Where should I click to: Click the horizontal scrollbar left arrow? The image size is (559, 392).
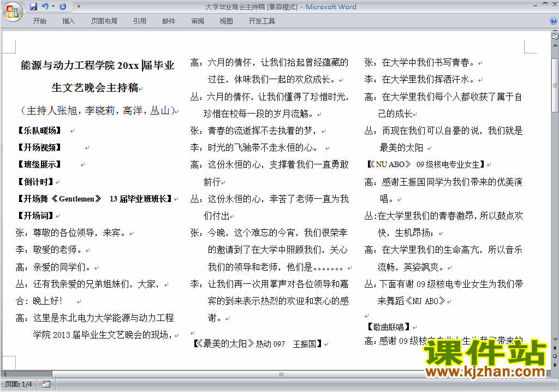tap(4, 374)
